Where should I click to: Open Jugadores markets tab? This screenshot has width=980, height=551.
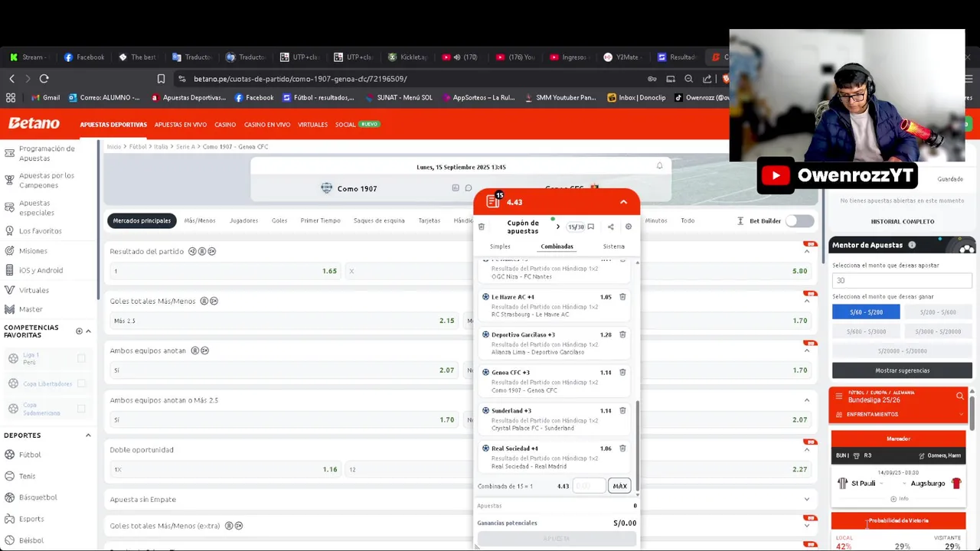243,220
